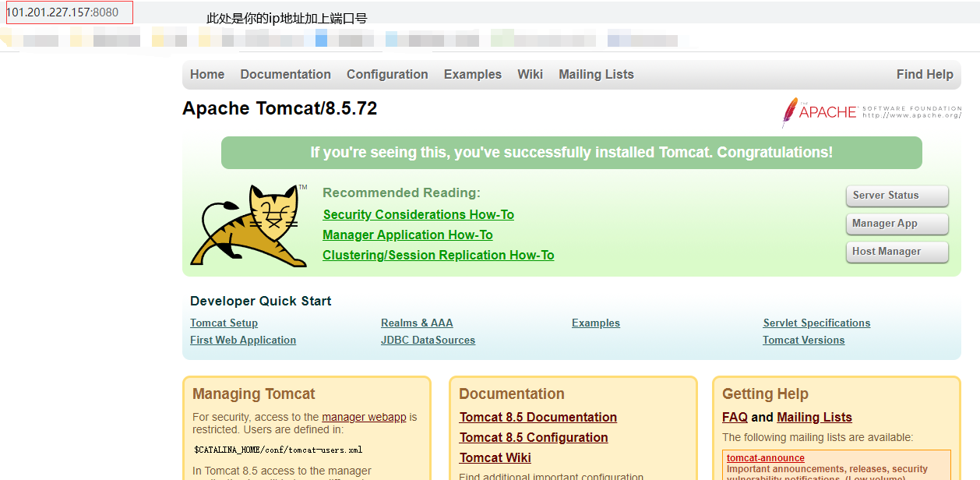Open the Documentation nav item
Image resolution: width=980 pixels, height=480 pixels.
pyautogui.click(x=285, y=75)
